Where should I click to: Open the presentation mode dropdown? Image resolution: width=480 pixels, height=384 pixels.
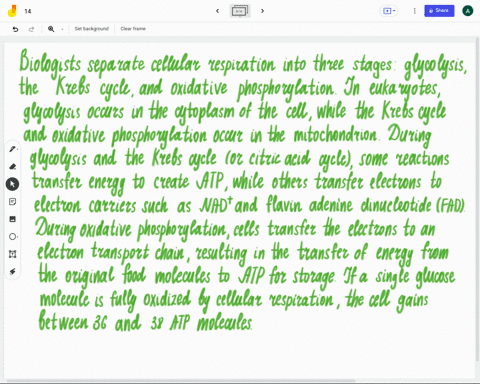pyautogui.click(x=389, y=11)
